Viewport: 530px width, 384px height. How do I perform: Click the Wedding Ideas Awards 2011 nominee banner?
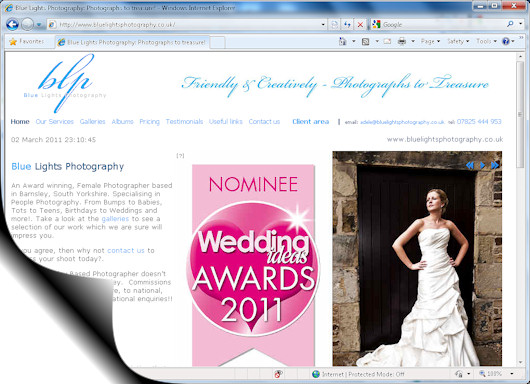253,265
